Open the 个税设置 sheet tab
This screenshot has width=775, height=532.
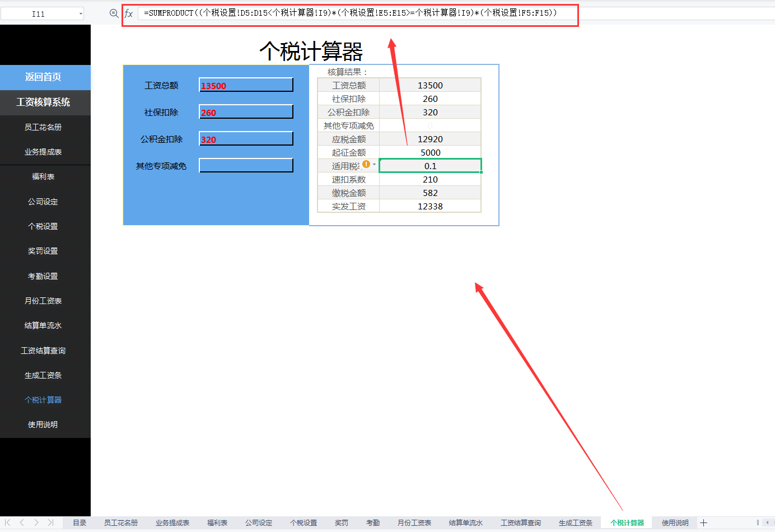click(303, 522)
